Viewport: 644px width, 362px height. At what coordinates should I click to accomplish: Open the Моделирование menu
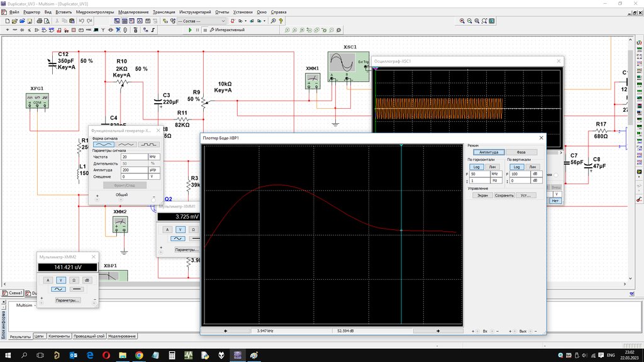(x=133, y=13)
